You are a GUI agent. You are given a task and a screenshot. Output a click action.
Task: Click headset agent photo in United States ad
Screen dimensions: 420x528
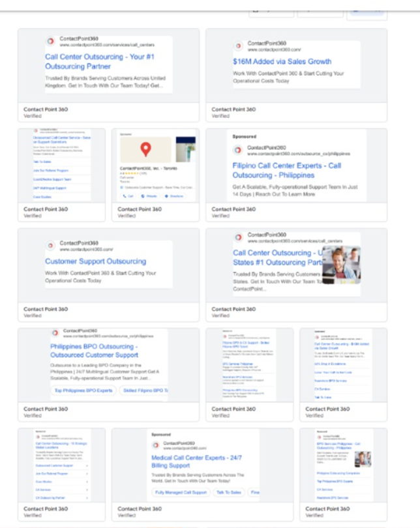341,265
